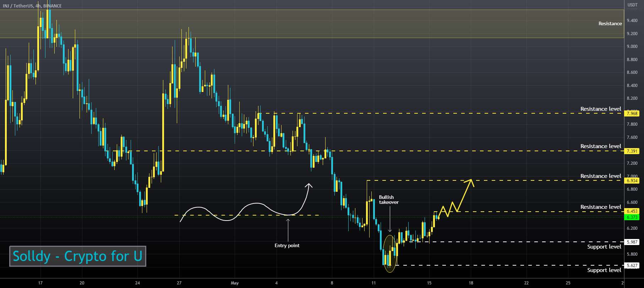Click Resistance level label above 6.453 line
The width and height of the screenshot is (644, 288).
601,207
